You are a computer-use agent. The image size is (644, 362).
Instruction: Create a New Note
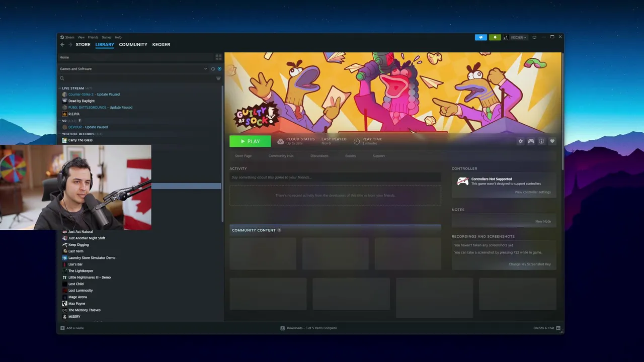tap(543, 221)
